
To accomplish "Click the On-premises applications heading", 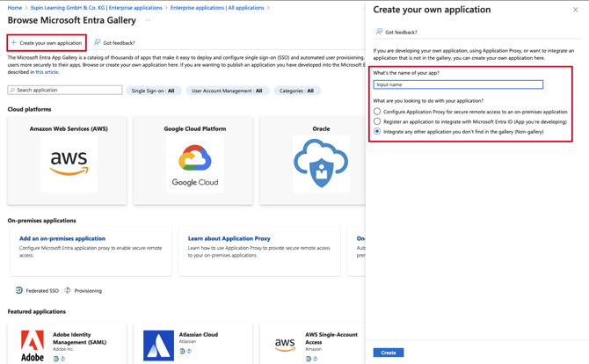I will pyautogui.click(x=41, y=221).
